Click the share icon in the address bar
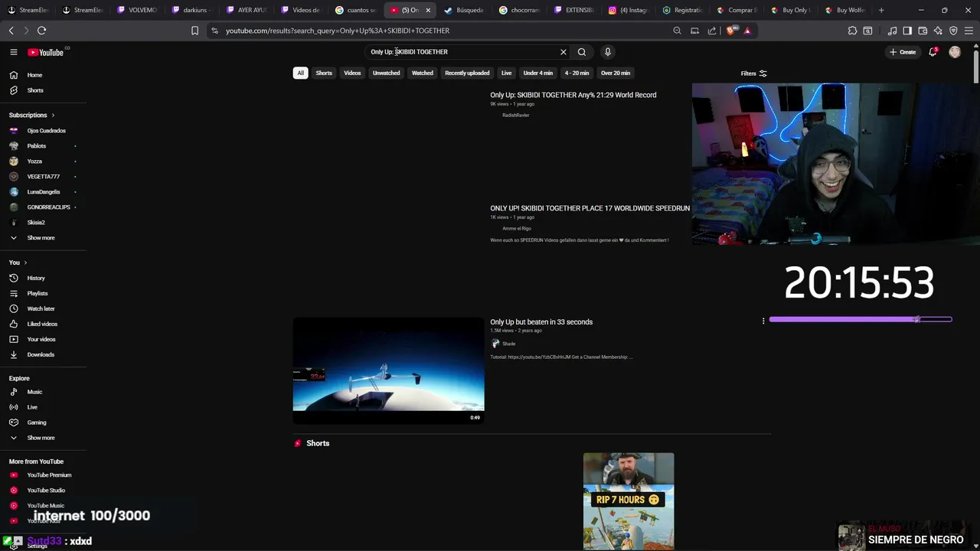Screen dimensions: 980x551 (712, 31)
